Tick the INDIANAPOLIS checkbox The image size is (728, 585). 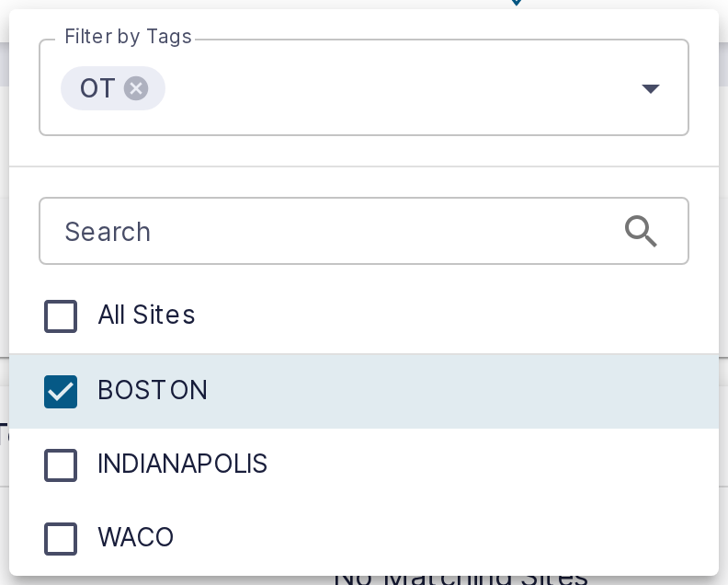[61, 465]
